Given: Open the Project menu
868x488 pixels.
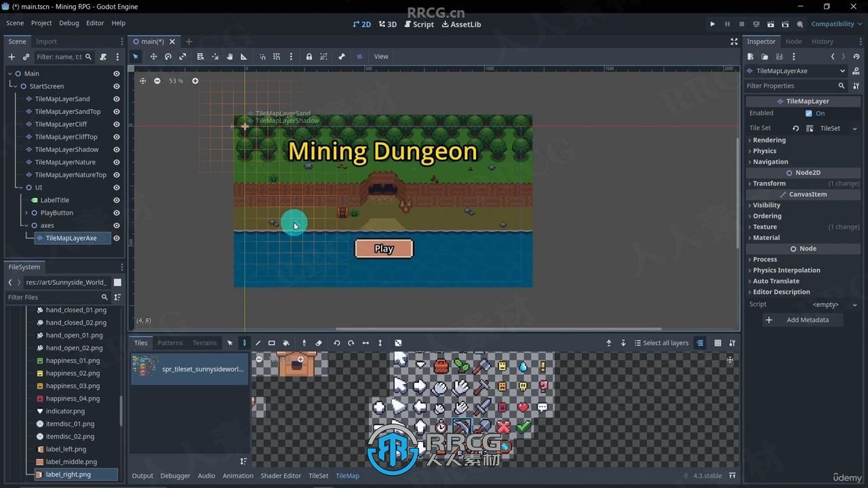Looking at the screenshot, I should click(41, 23).
